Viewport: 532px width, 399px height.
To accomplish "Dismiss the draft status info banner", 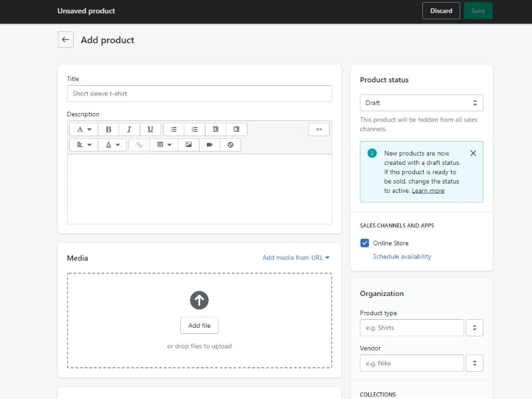I will tap(473, 153).
